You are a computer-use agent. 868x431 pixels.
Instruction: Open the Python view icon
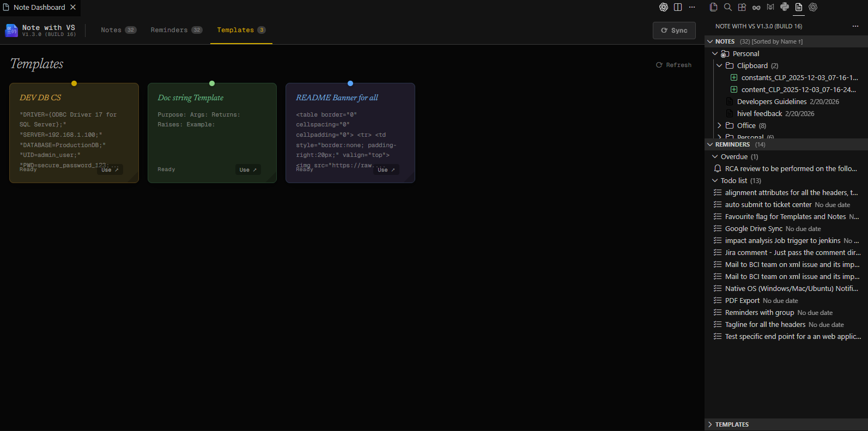[x=785, y=7]
